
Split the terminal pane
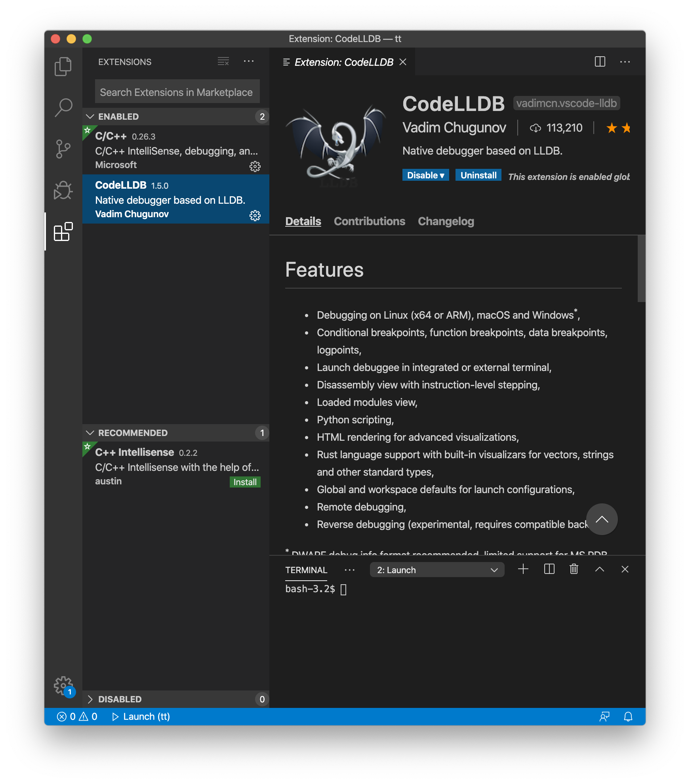[549, 569]
